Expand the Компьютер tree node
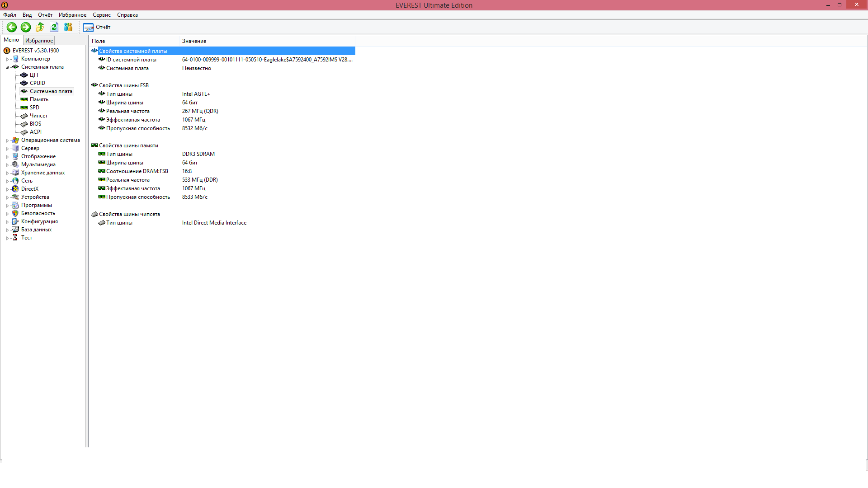Image resolution: width=868 pixels, height=488 pixels. coord(7,59)
